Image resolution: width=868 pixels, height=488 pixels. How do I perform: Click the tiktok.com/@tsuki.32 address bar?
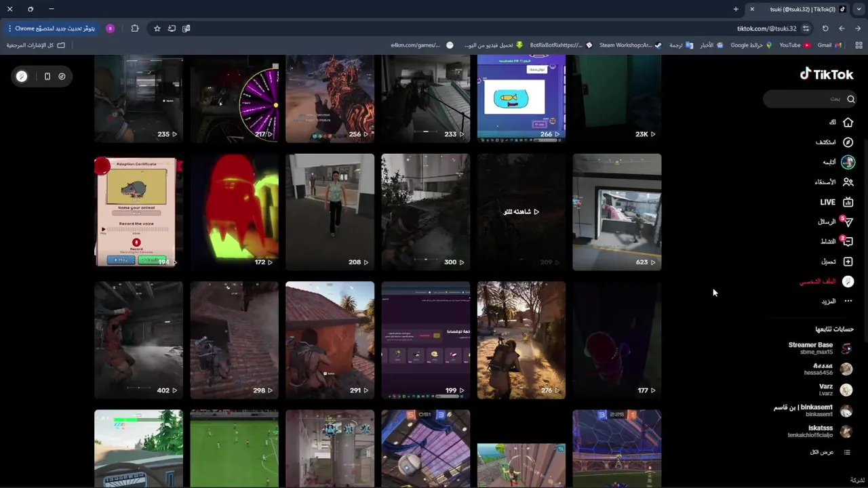pyautogui.click(x=767, y=28)
